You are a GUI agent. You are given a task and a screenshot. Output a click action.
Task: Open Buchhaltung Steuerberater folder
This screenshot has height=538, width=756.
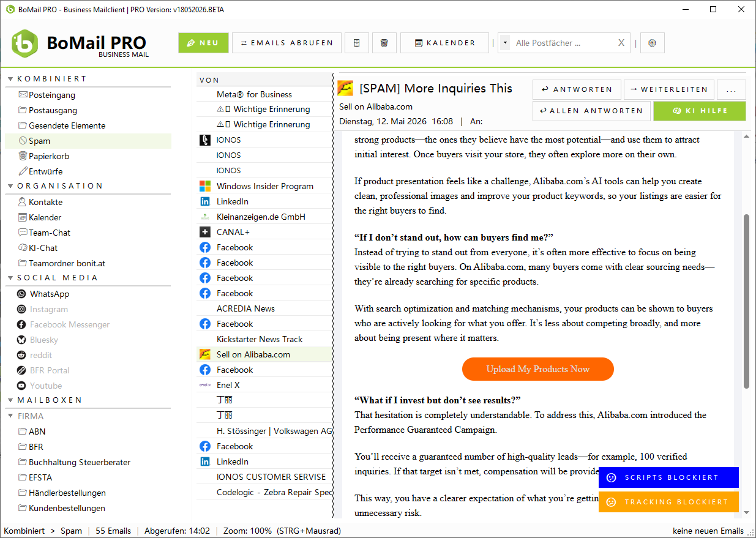coord(88,462)
